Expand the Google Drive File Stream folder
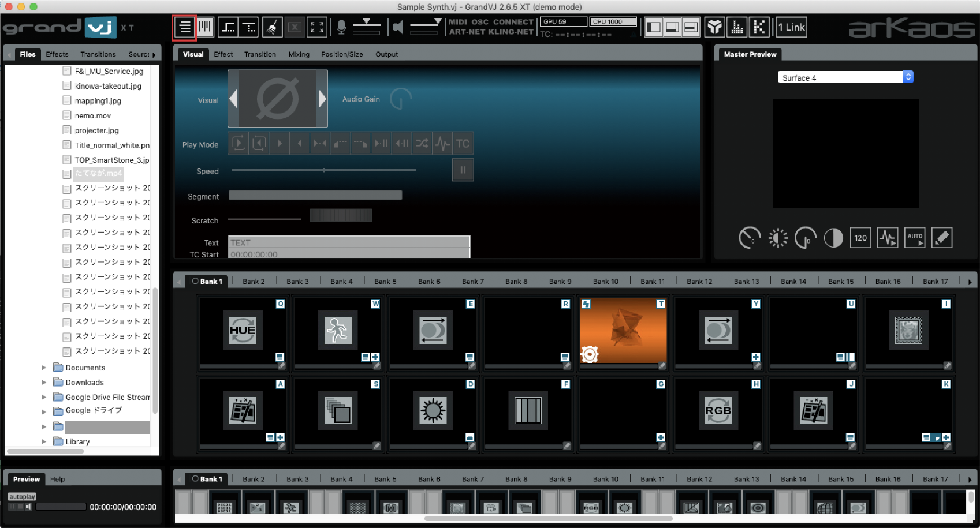 pos(43,397)
